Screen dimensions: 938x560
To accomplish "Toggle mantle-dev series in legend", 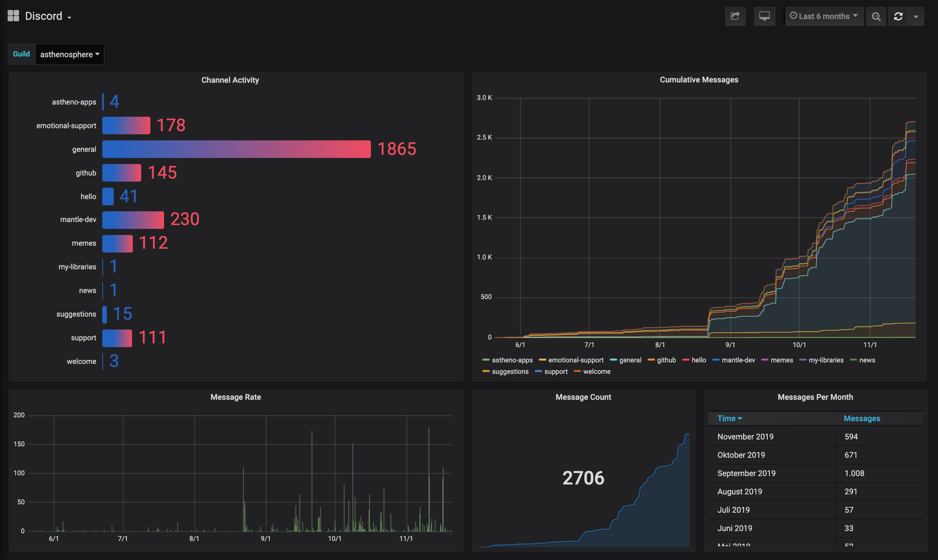I will [x=738, y=360].
